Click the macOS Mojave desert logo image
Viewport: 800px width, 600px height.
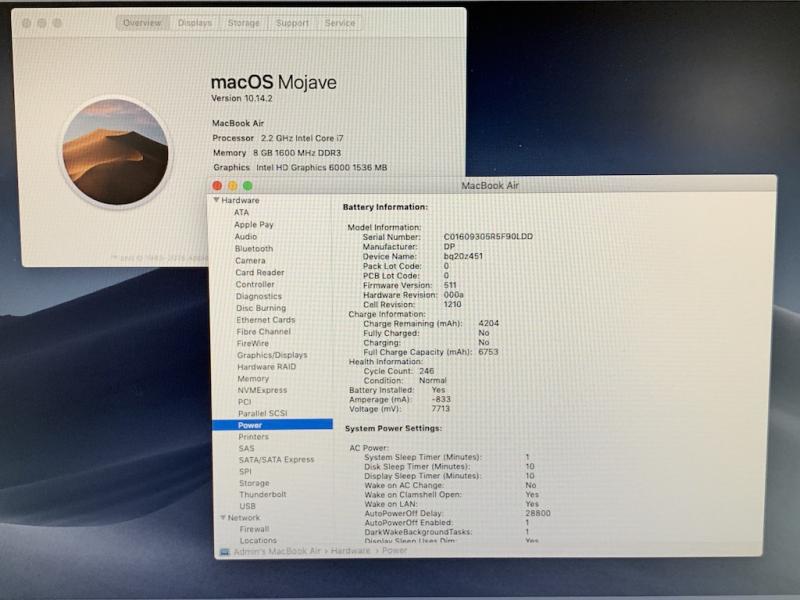[x=115, y=152]
